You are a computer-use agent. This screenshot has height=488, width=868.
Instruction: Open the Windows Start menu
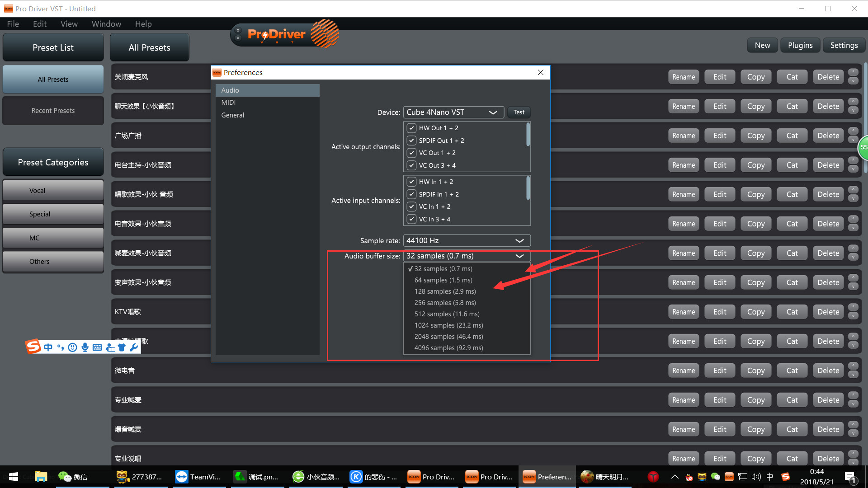pos(14,477)
